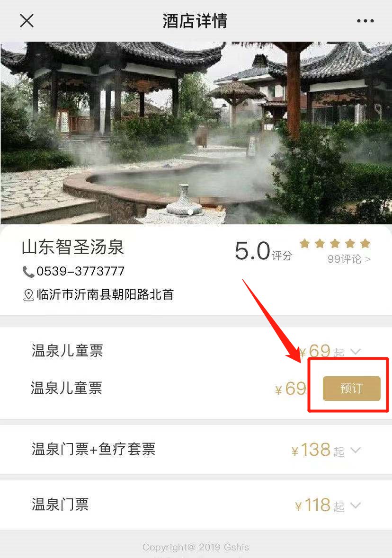This screenshot has height=558, width=392.
Task: Select the 温泉门票 ticket row
Action: pyautogui.click(x=196, y=505)
